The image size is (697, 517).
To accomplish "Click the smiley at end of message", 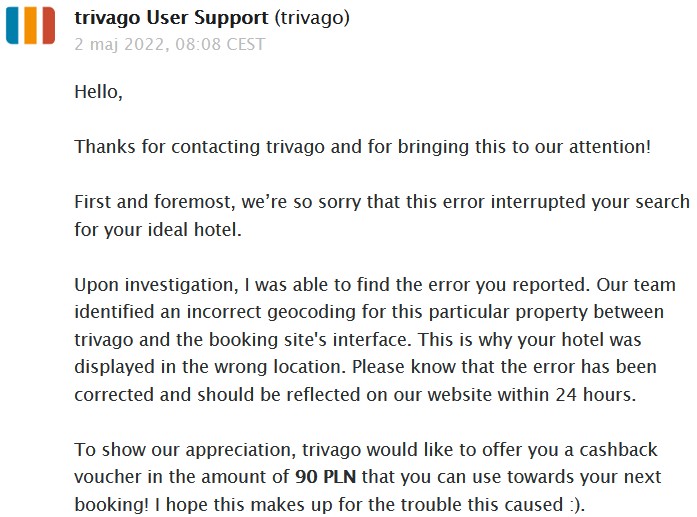I will (x=575, y=505).
